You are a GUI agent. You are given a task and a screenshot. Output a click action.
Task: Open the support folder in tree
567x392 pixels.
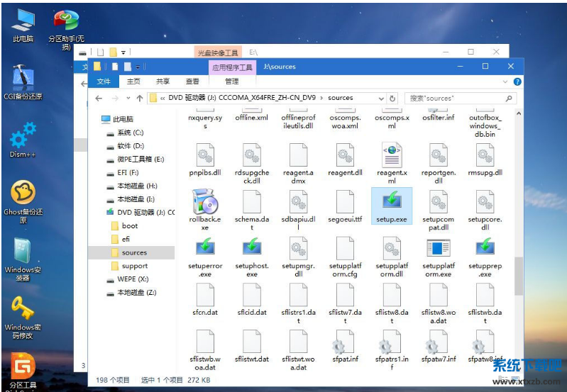130,266
